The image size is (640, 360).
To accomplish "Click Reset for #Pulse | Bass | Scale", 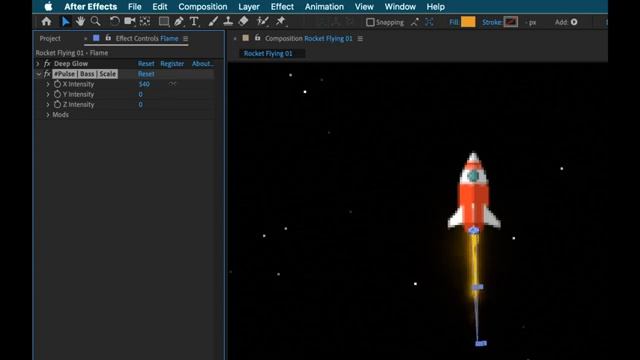I will click(146, 74).
